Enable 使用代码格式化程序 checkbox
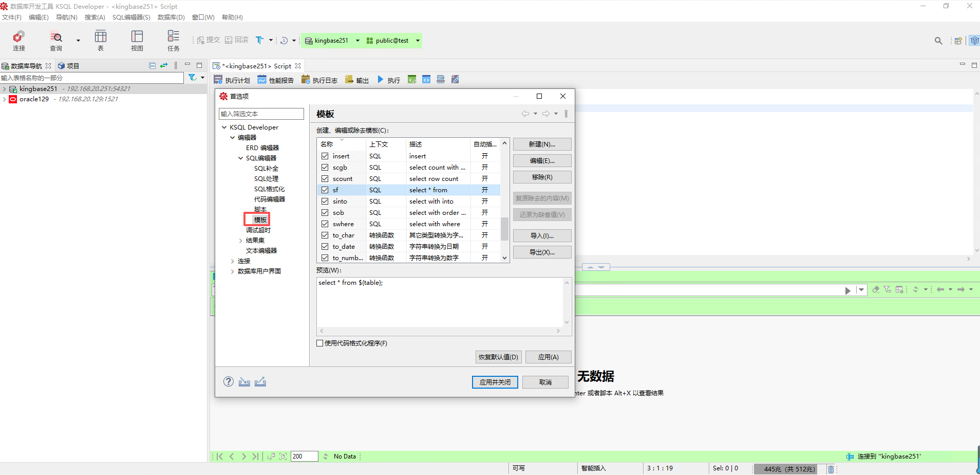This screenshot has height=475, width=980. point(320,343)
